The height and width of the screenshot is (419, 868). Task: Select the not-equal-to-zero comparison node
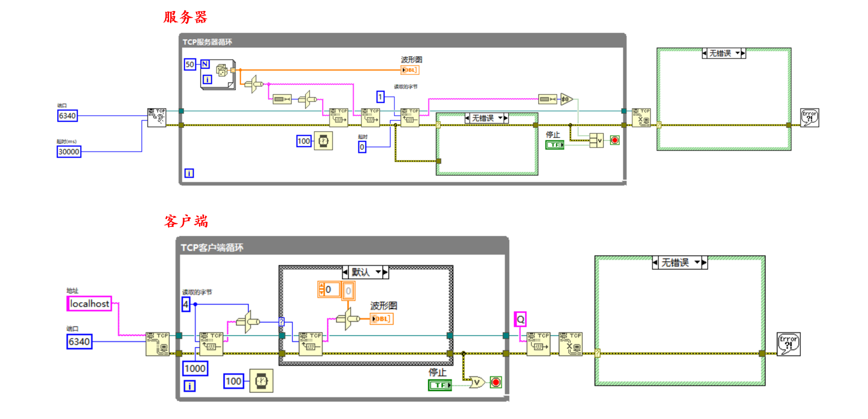click(x=567, y=99)
